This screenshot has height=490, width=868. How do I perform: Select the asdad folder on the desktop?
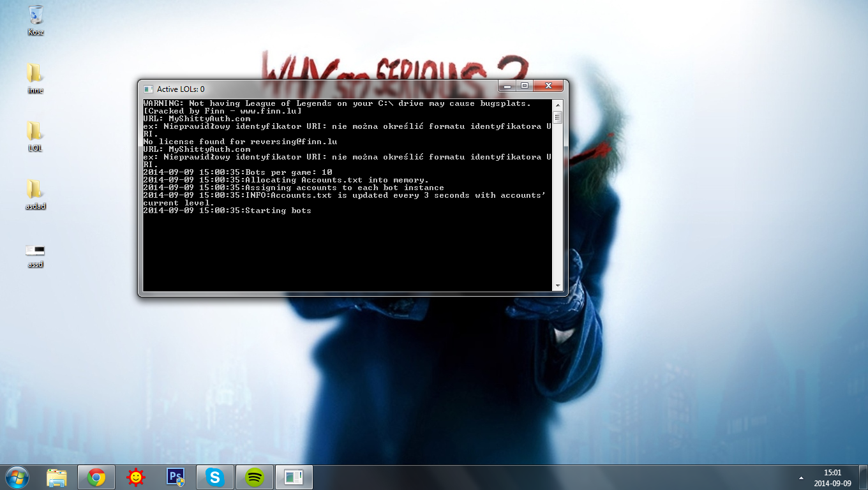pos(35,195)
